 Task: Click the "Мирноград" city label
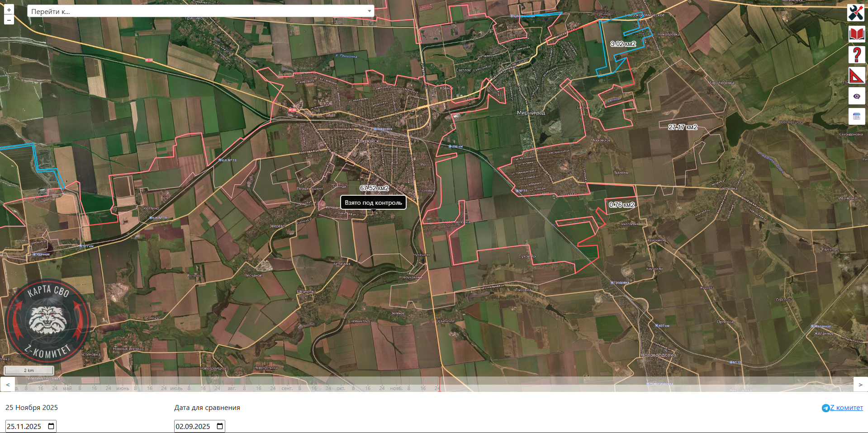click(531, 113)
